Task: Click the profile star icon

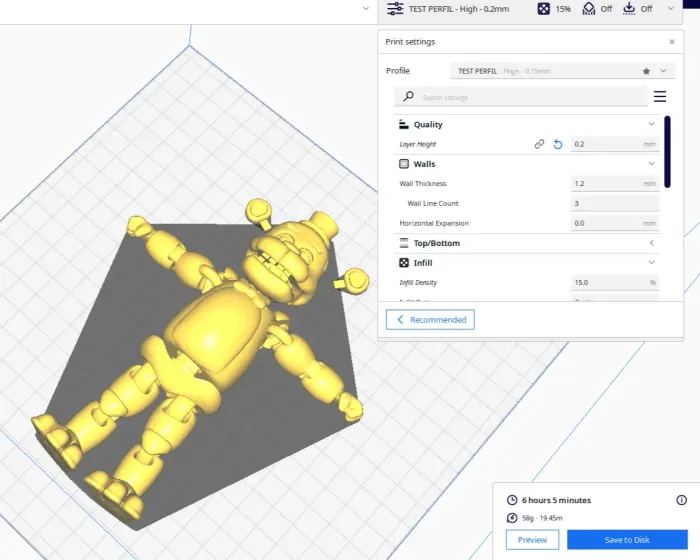Action: click(646, 71)
